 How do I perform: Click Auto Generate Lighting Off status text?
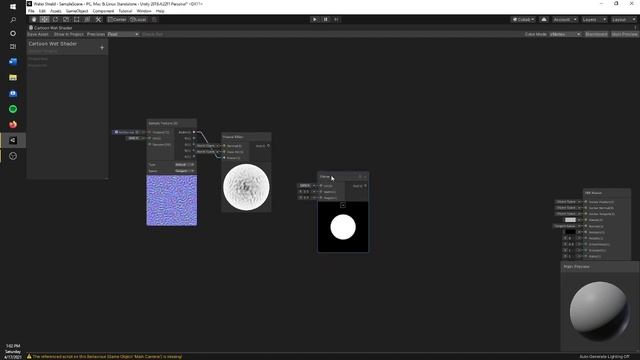click(604, 357)
